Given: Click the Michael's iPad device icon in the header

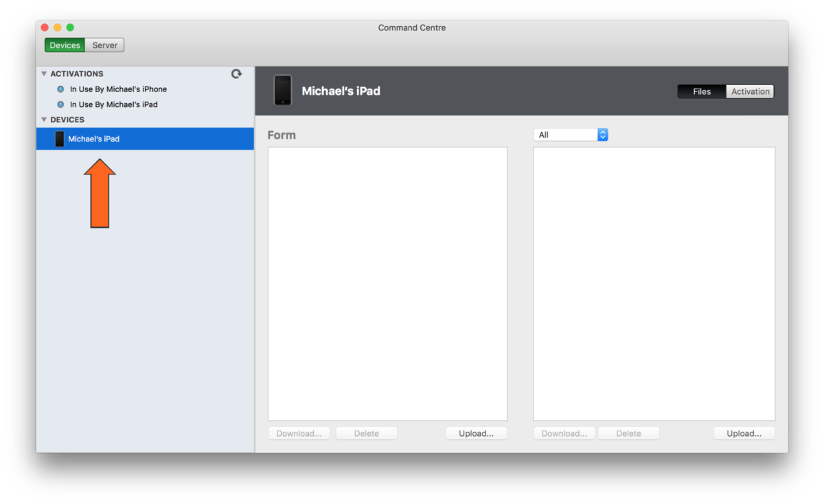Looking at the screenshot, I should 282,91.
